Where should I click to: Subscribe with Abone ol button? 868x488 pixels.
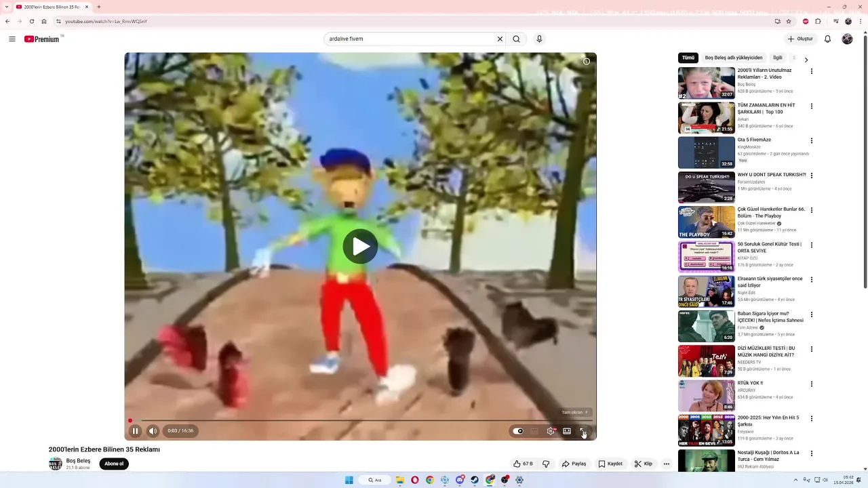tap(114, 464)
